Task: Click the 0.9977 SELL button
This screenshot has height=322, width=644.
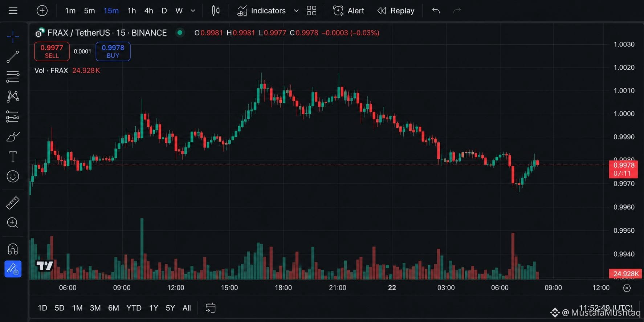Action: [52, 51]
